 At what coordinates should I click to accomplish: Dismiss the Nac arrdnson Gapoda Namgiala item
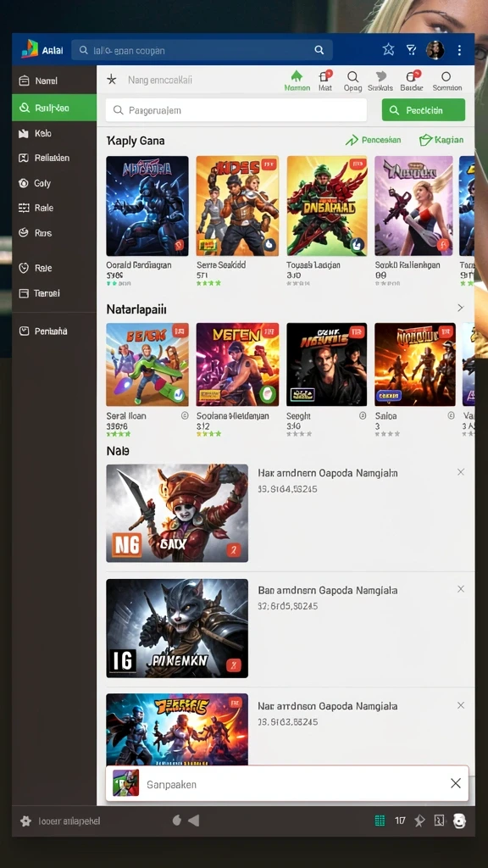(x=461, y=705)
